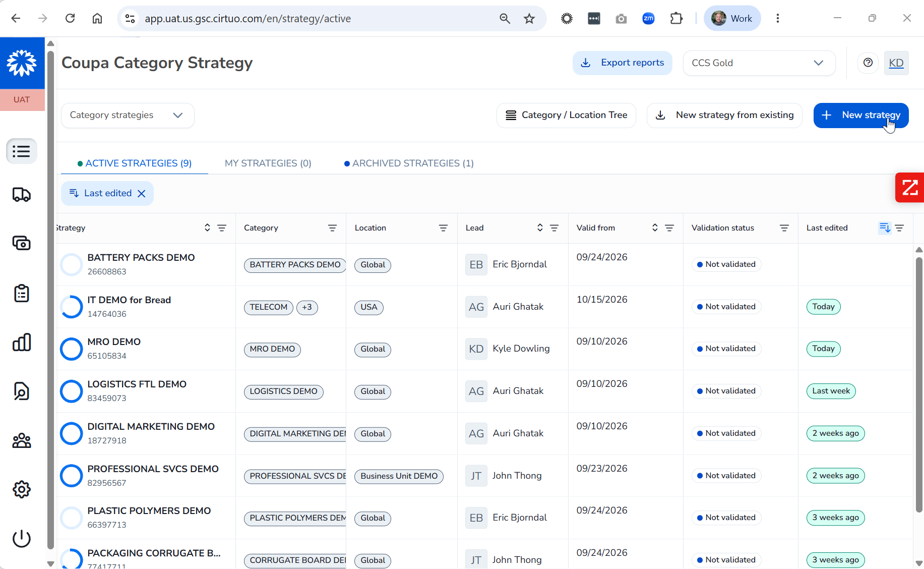This screenshot has height=569, width=924.
Task: Click the table vertical scrollbar
Action: (919, 386)
